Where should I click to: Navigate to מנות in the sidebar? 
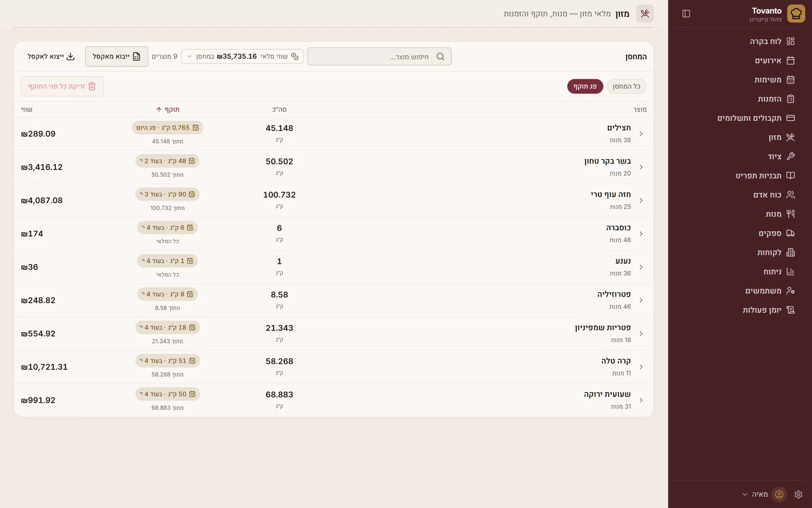click(739, 214)
